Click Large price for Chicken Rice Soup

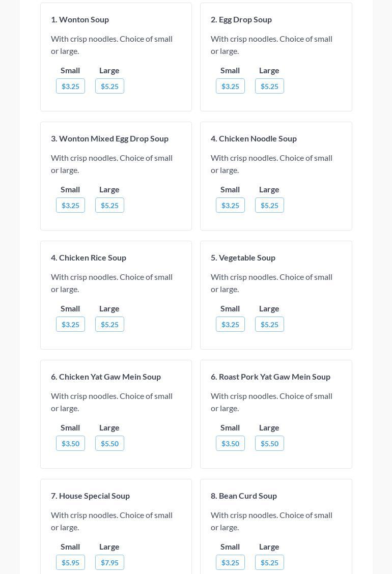(x=109, y=324)
